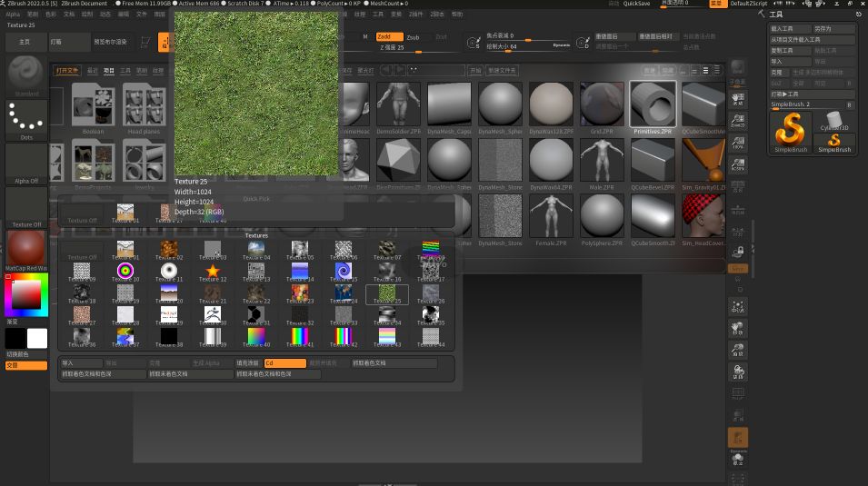Choose Texture 12 star texture
This screenshot has height=486, width=868.
(213, 273)
